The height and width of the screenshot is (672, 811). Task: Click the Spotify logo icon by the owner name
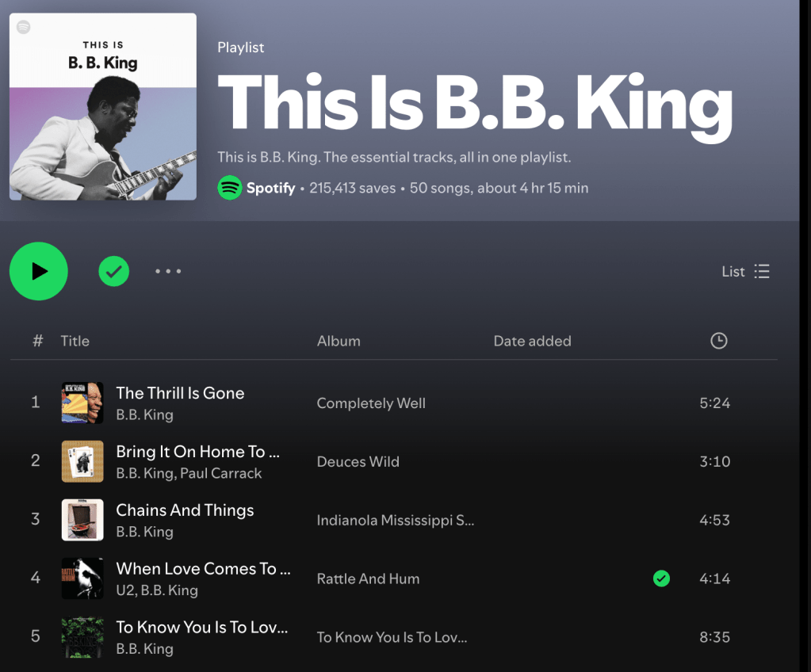point(230,188)
